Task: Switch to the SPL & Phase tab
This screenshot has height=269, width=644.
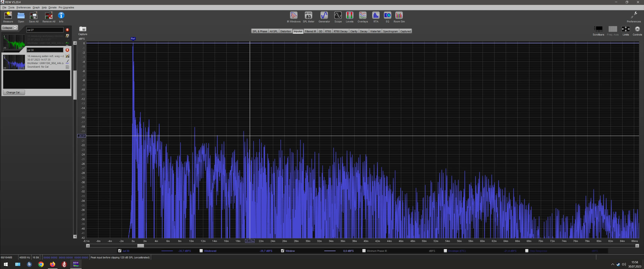Action: pyautogui.click(x=260, y=31)
